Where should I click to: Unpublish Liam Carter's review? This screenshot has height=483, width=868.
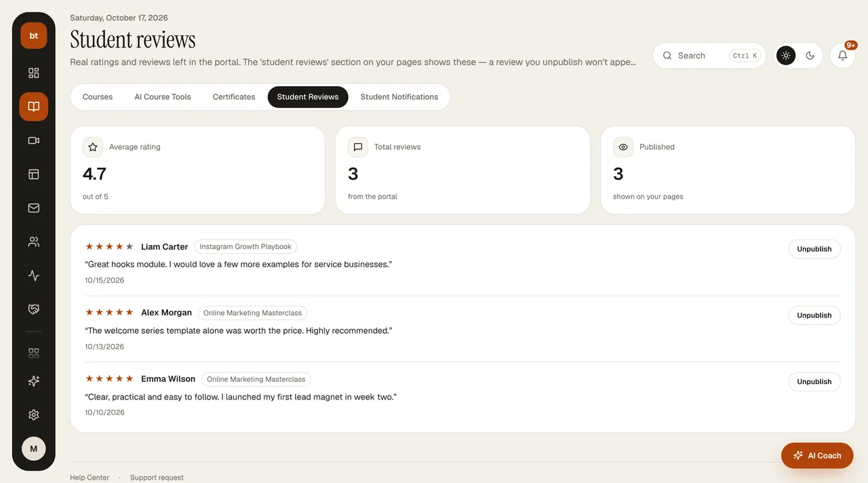tap(814, 249)
